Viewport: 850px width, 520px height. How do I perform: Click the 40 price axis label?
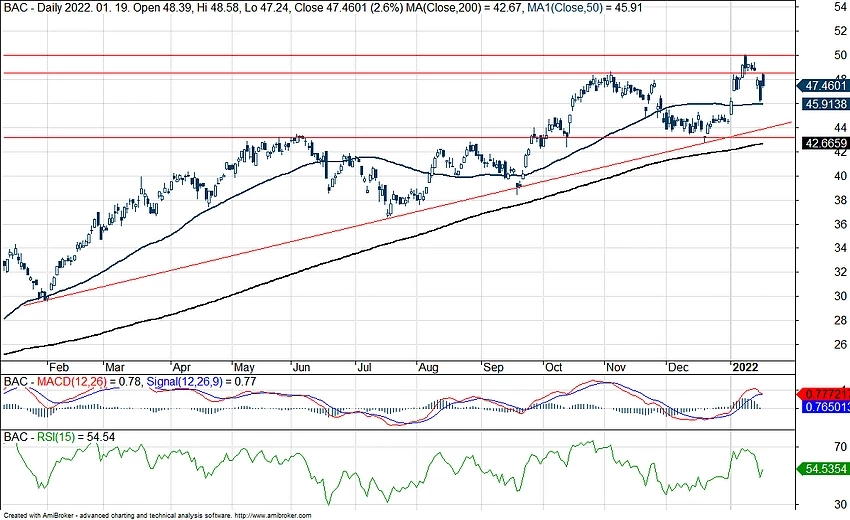tap(840, 176)
